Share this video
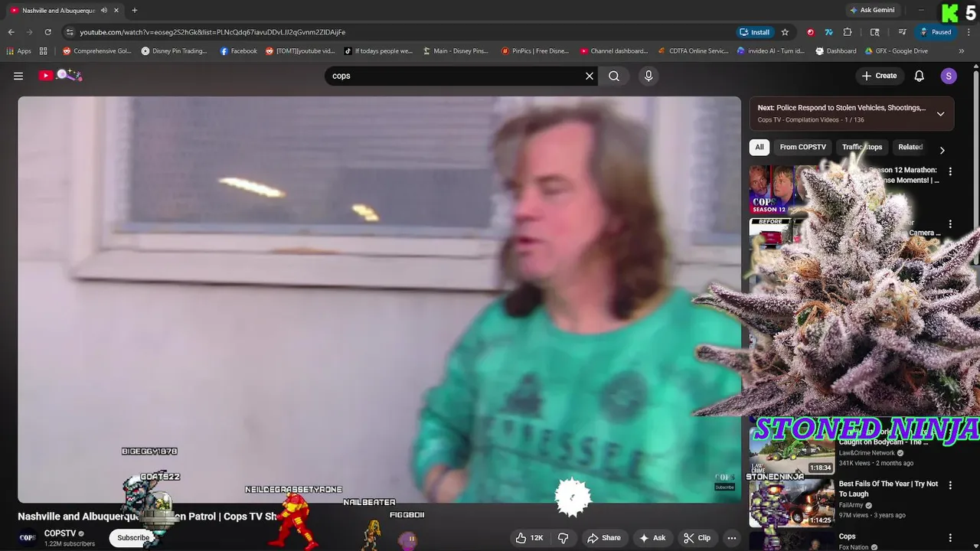The width and height of the screenshot is (980, 551). pyautogui.click(x=604, y=538)
